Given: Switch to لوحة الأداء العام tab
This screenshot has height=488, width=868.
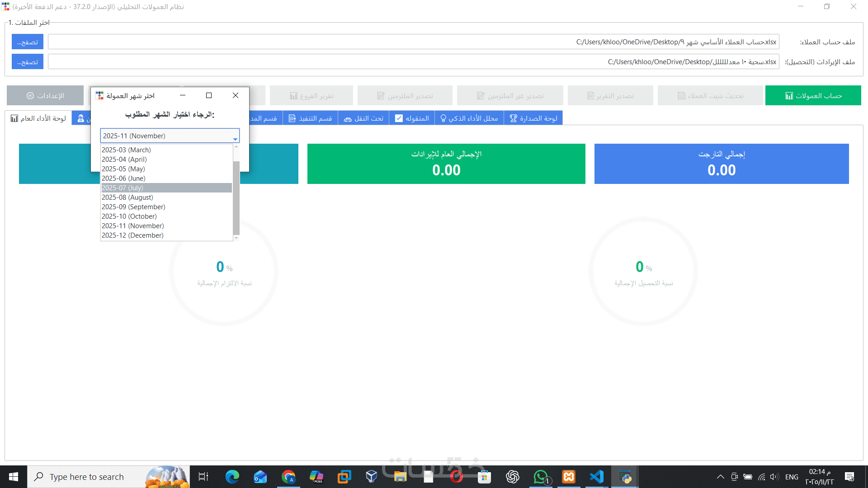Looking at the screenshot, I should coord(38,118).
